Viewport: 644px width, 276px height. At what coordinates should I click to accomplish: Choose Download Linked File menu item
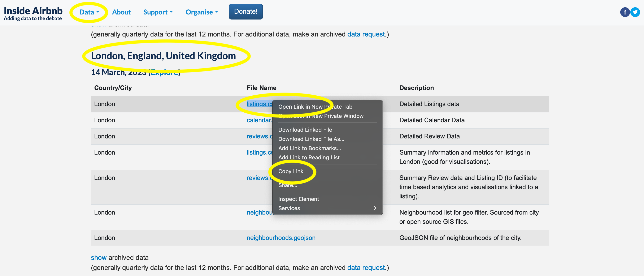pyautogui.click(x=305, y=130)
